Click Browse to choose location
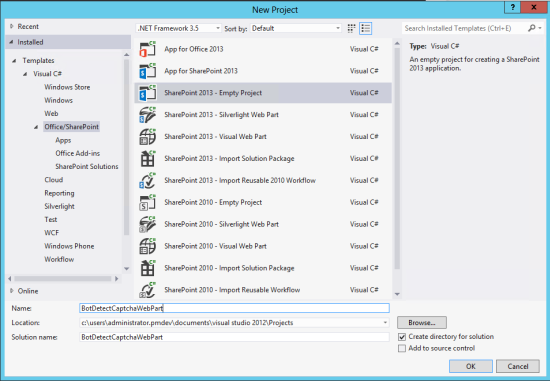The height and width of the screenshot is (381, 550). [422, 323]
